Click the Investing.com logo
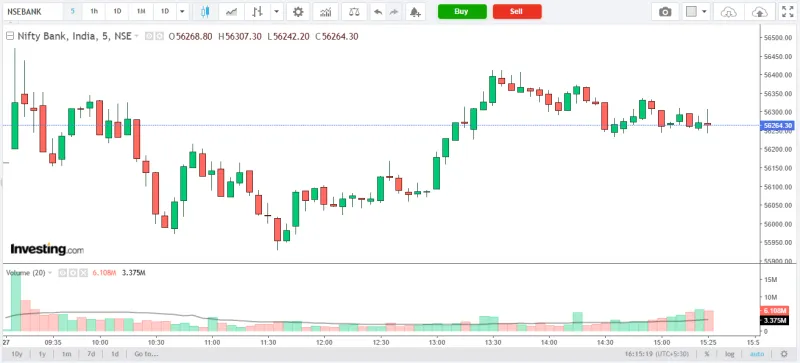 pyautogui.click(x=47, y=250)
